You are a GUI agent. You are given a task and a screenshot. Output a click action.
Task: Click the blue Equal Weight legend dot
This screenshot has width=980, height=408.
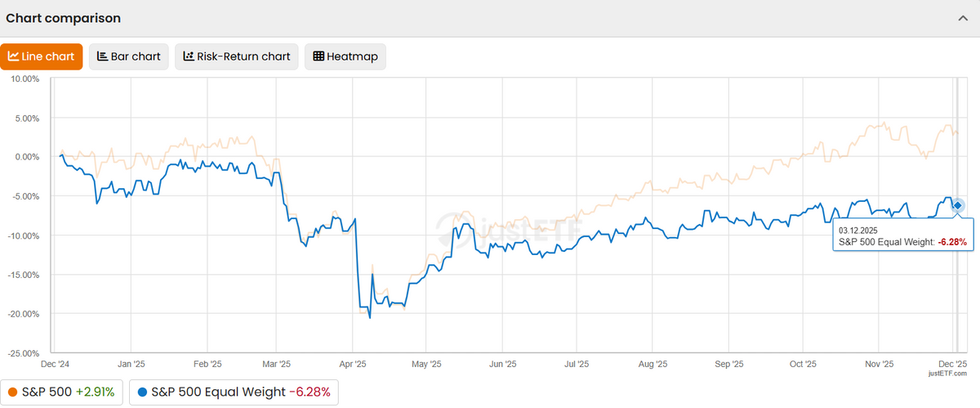(x=142, y=392)
